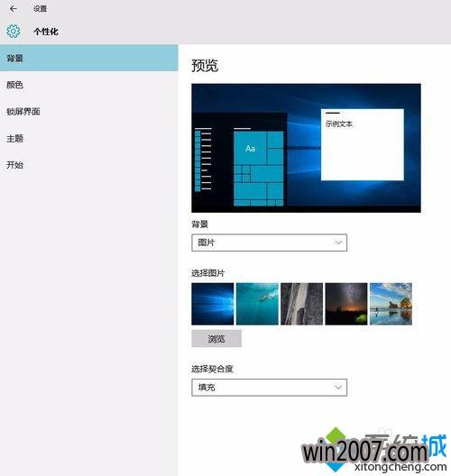The width and height of the screenshot is (451, 476).
Task: Click the 选择契合度 label
Action: [212, 369]
